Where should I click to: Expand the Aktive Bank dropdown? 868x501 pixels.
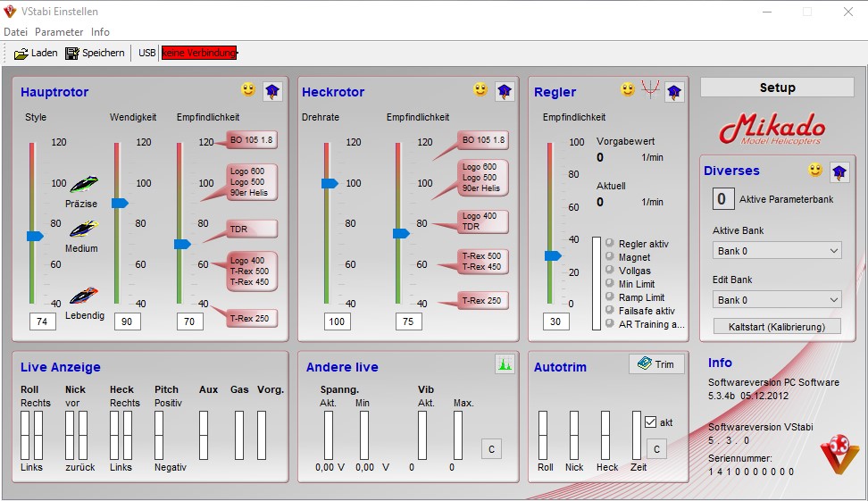[x=777, y=251]
